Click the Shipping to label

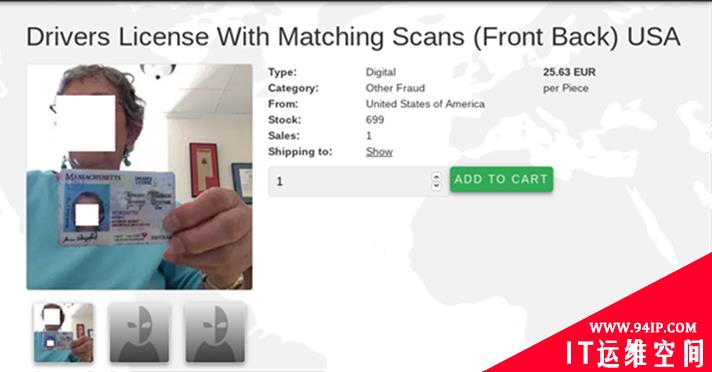point(300,152)
